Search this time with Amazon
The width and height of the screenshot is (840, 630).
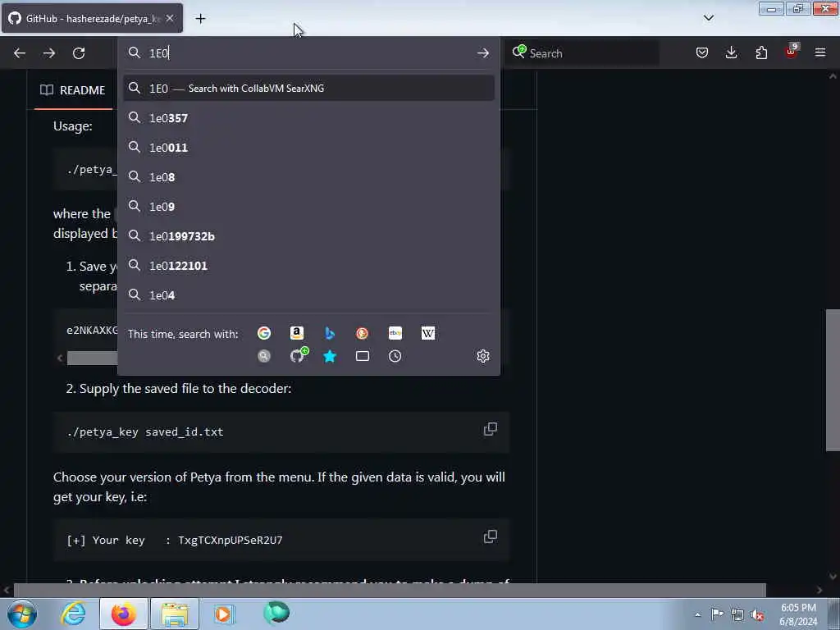point(297,333)
